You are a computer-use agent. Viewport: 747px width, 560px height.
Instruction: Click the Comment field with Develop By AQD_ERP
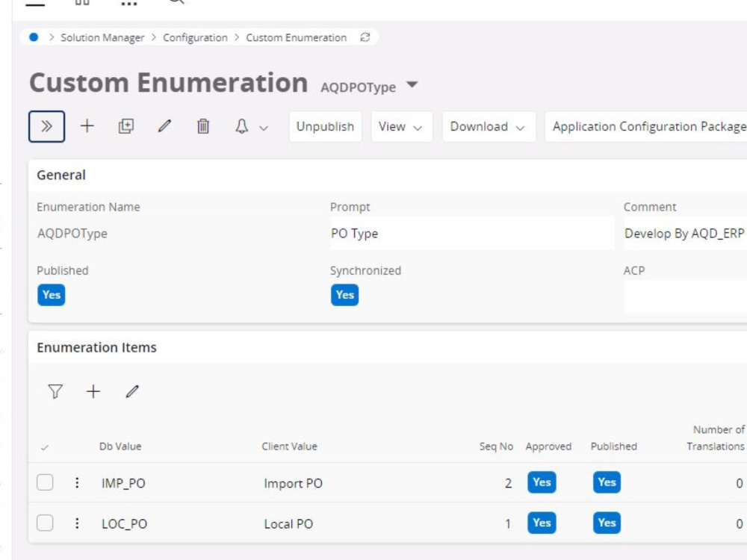tap(685, 233)
